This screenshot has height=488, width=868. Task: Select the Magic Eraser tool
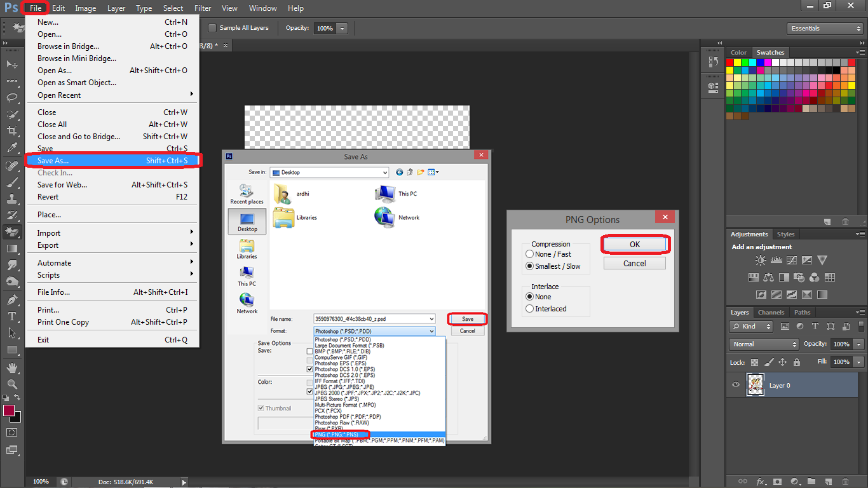click(12, 232)
